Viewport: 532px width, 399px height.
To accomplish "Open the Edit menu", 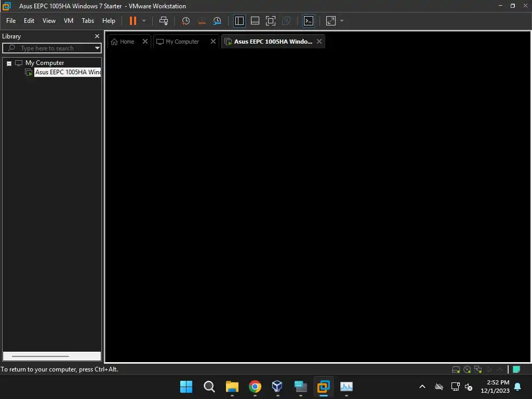I will tap(29, 21).
